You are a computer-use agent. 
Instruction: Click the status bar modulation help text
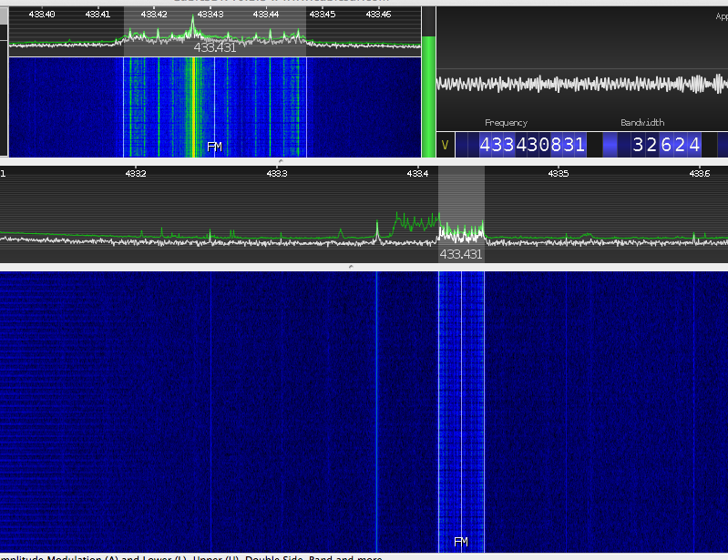tap(190, 557)
